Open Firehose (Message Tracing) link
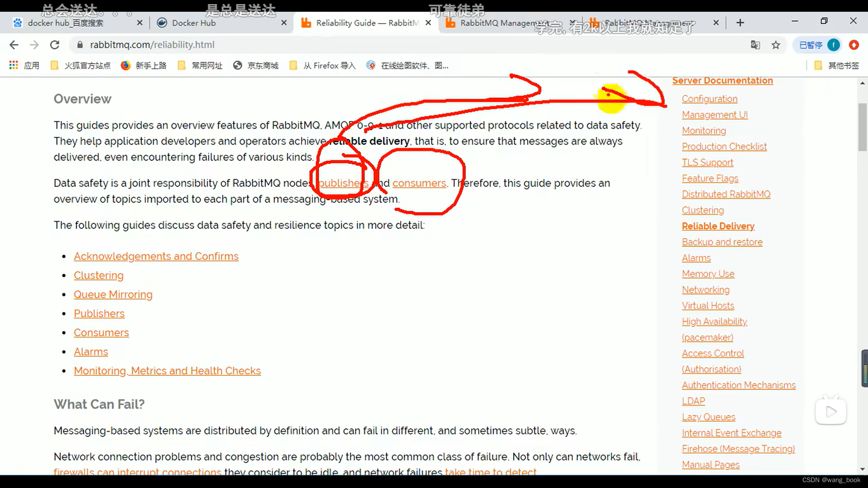 click(738, 449)
